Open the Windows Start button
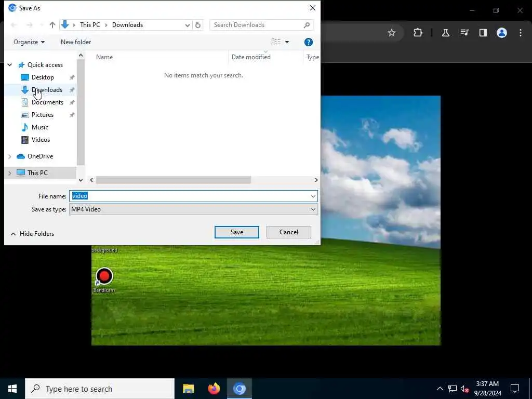This screenshot has width=532, height=399. coord(12,389)
